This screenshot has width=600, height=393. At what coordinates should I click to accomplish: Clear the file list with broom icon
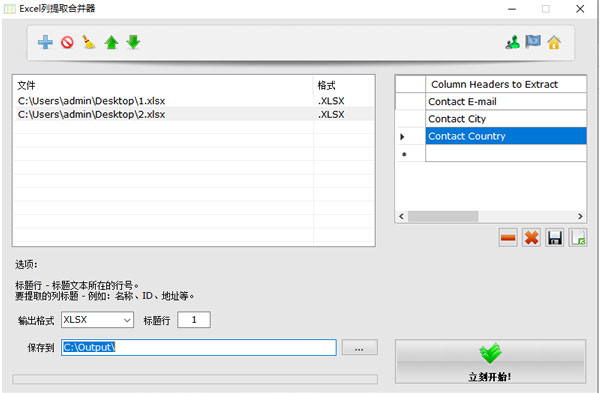[x=89, y=42]
